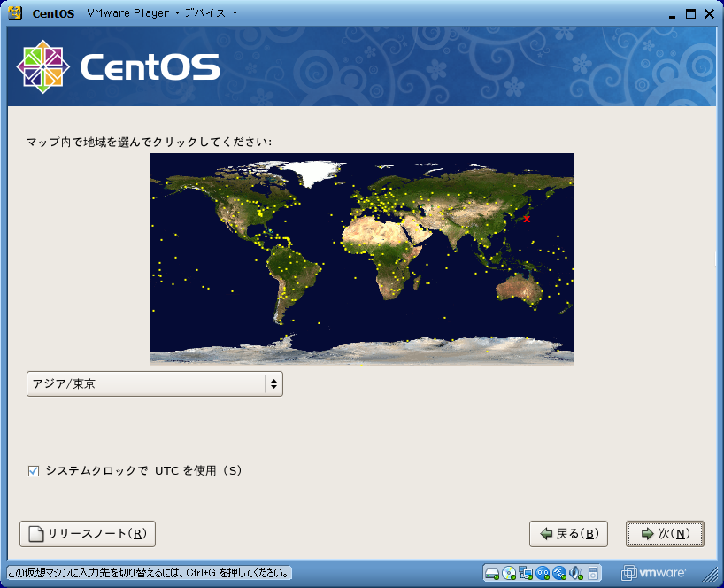Click Australia on the world timezone map
The width and height of the screenshot is (724, 588).
tap(520, 290)
